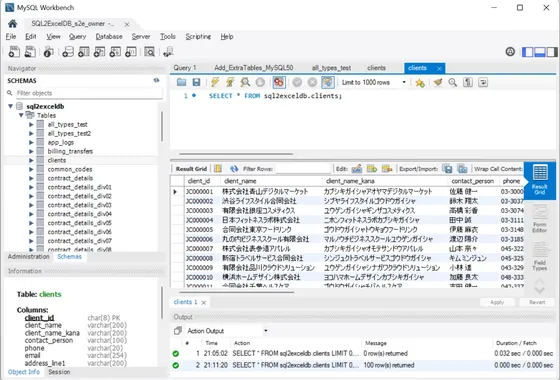Open Workbench preferences gear icon
The image size is (560, 380).
[510, 52]
